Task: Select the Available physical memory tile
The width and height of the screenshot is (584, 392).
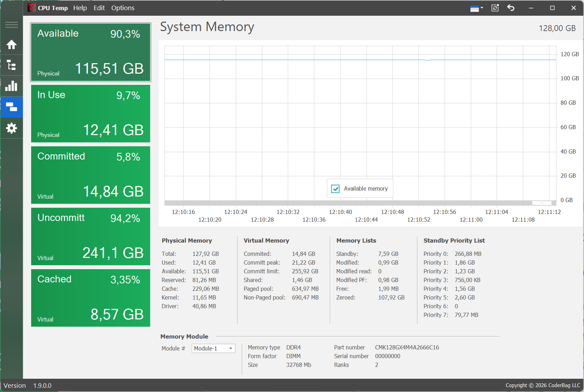Action: click(90, 52)
